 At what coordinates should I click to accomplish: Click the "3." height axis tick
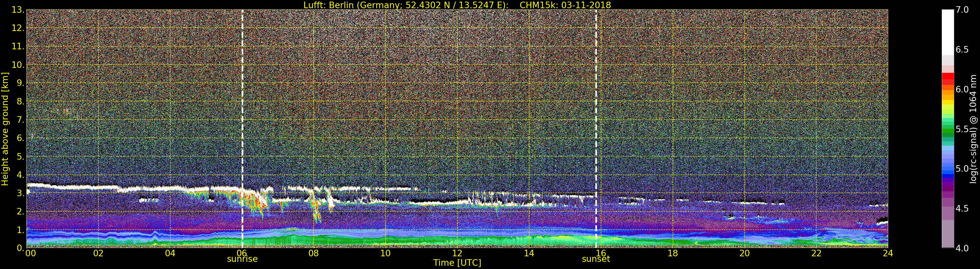(20, 193)
